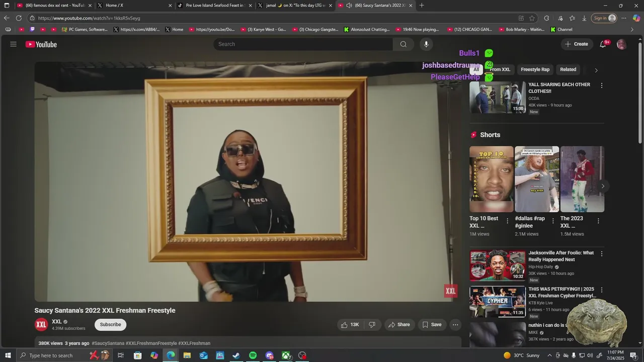This screenshot has width=644, height=362.
Task: Open the YouTube guide hamburger menu
Action: [13, 44]
